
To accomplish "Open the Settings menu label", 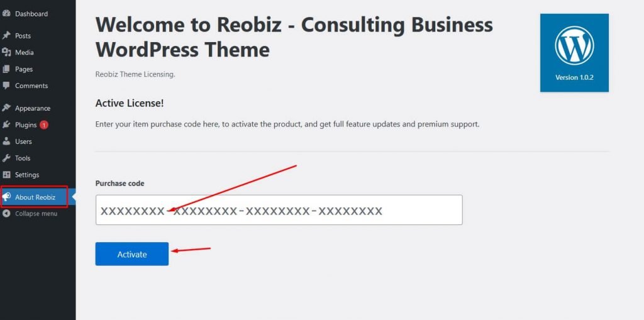I will pyautogui.click(x=27, y=175).
